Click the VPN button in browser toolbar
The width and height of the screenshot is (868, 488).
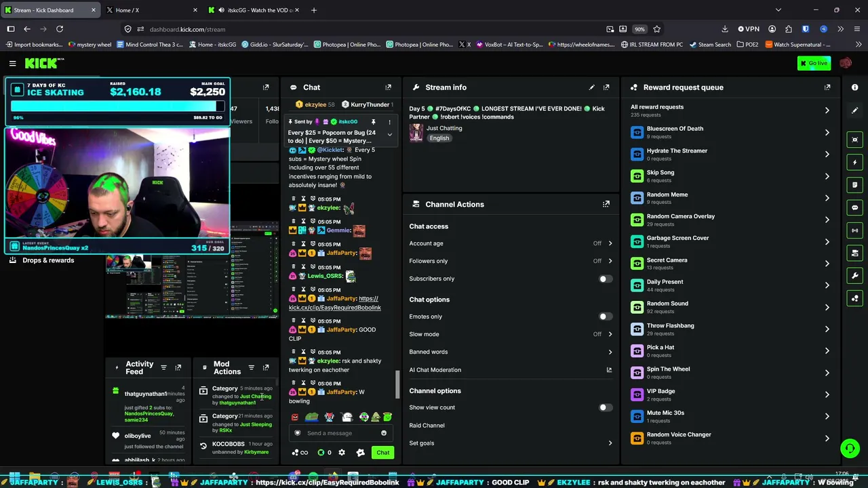pos(749,29)
